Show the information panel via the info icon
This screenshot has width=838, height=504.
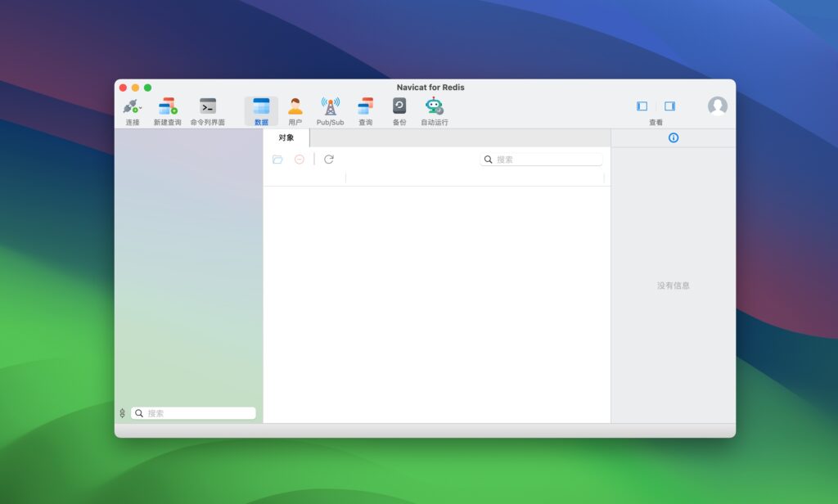point(673,138)
